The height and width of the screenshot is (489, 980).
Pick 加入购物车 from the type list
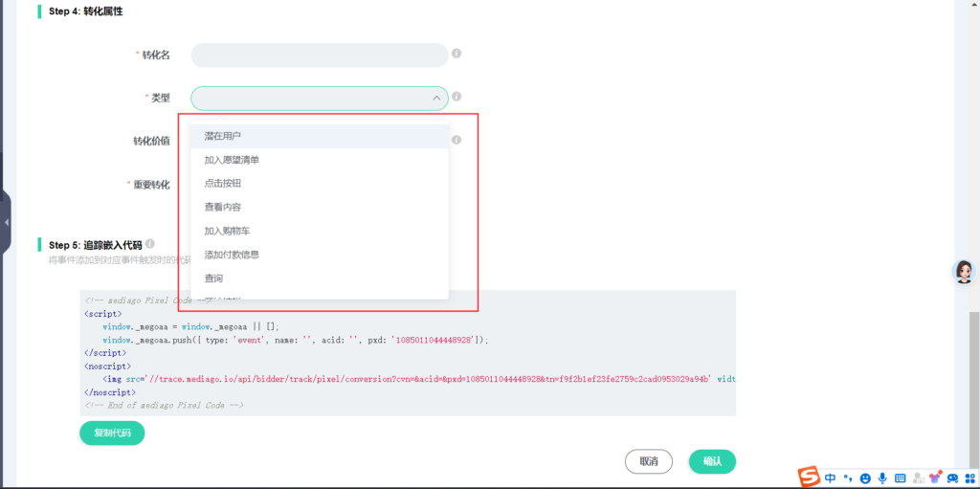pos(320,232)
